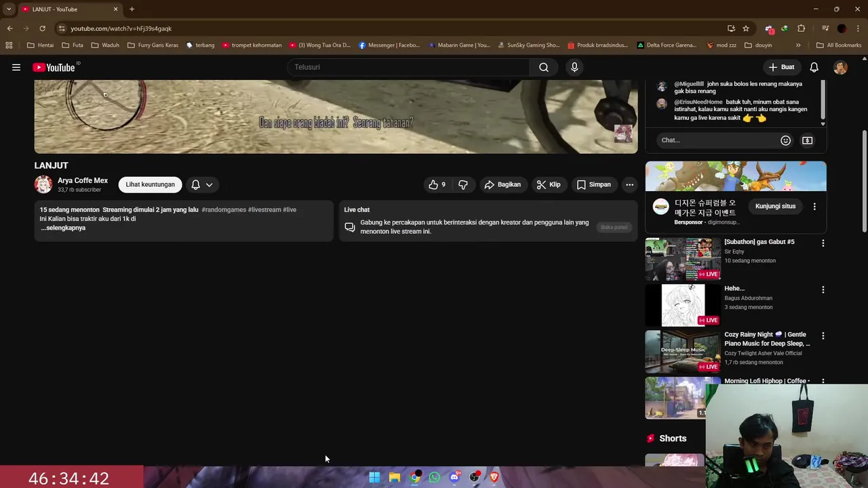Open the Delta Force Garena bookmark

[x=667, y=45]
